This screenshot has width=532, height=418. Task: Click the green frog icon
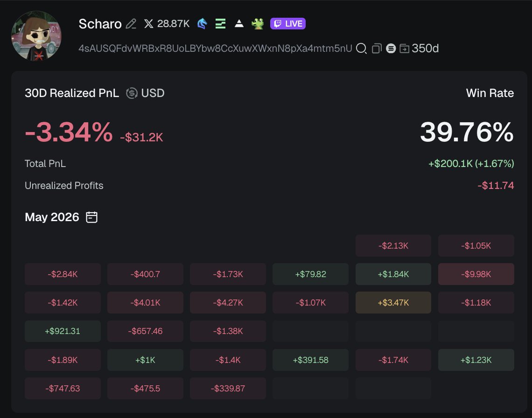[x=258, y=24]
